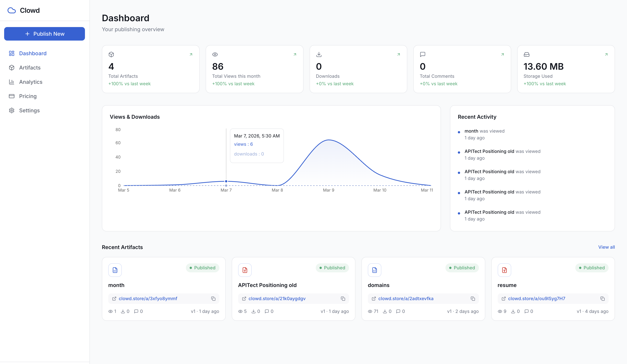
Task: Select the Published status badge on domains
Action: tap(462, 268)
